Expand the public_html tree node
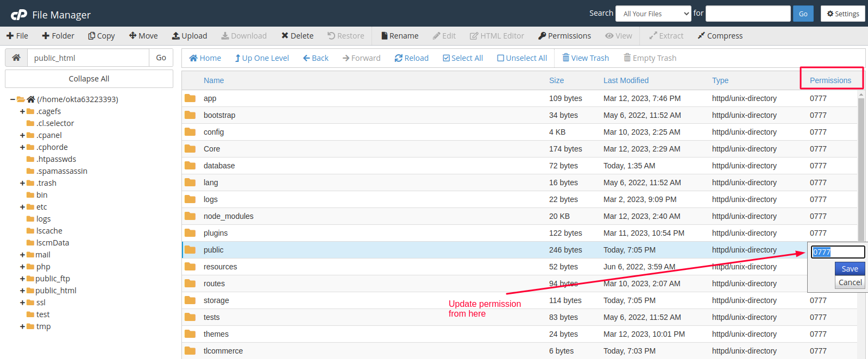The height and width of the screenshot is (359, 868). tap(22, 291)
